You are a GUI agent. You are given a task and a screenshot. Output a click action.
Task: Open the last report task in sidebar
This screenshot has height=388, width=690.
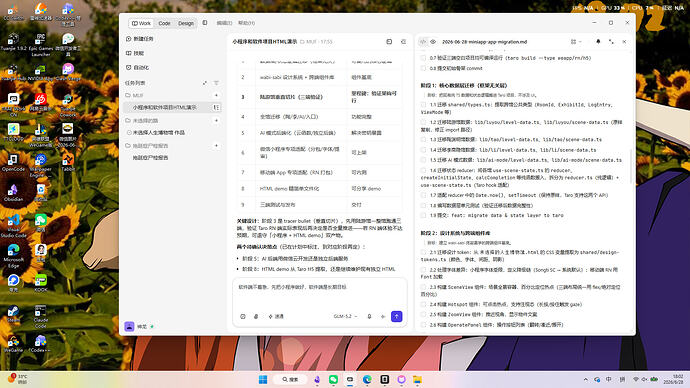[150, 157]
